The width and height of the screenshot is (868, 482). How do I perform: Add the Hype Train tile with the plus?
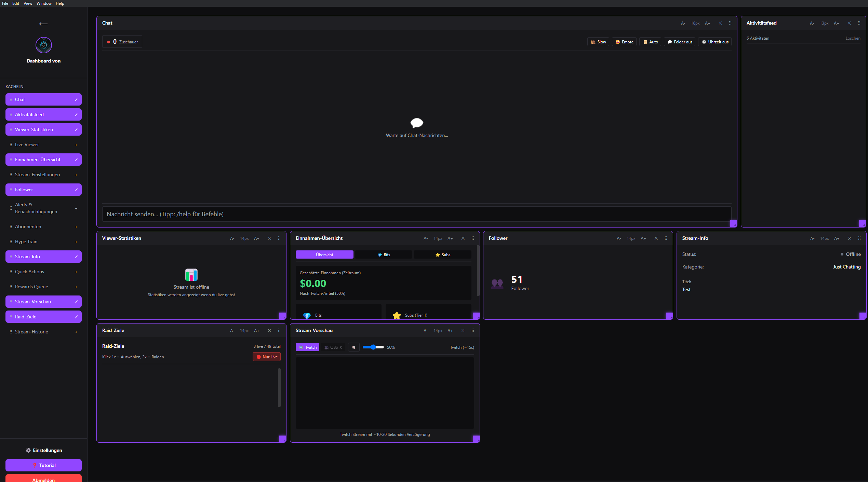76,242
